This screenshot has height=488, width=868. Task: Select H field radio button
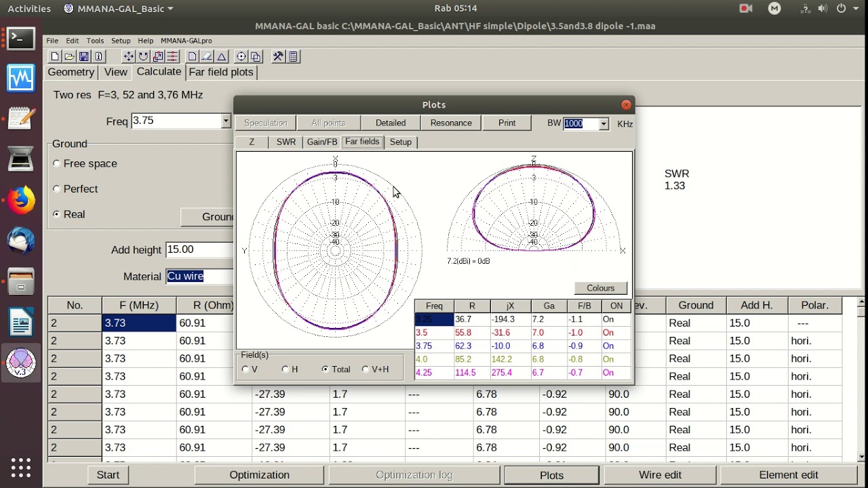pyautogui.click(x=285, y=369)
